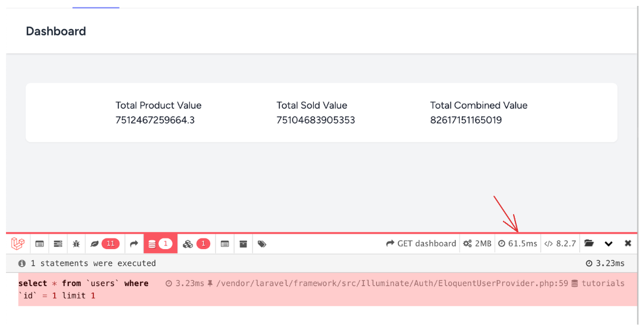644x330 pixels.
Task: Open the Models tab with badge
Action: (196, 244)
